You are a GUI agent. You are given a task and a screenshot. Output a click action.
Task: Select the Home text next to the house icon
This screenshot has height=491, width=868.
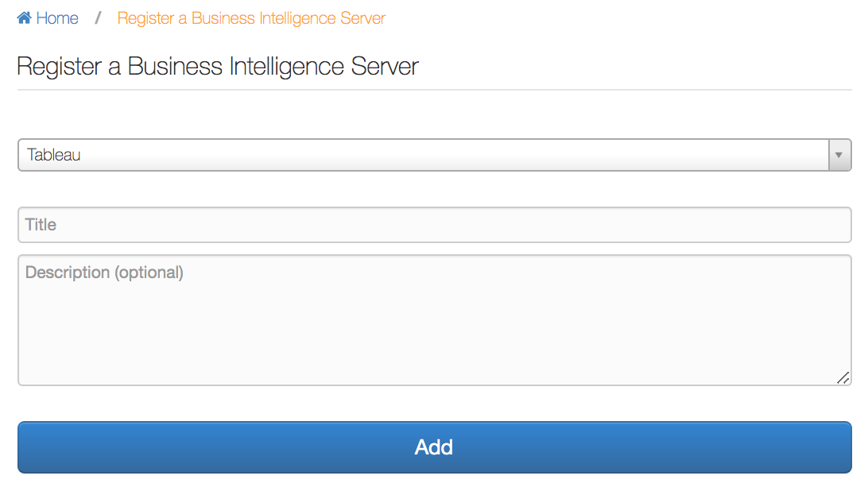[x=57, y=18]
